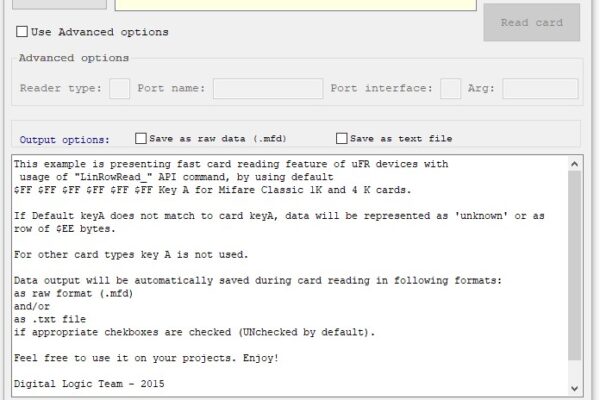Click the scroll up arrow of info box
Viewport: 600px width, 400px height.
coord(574,164)
